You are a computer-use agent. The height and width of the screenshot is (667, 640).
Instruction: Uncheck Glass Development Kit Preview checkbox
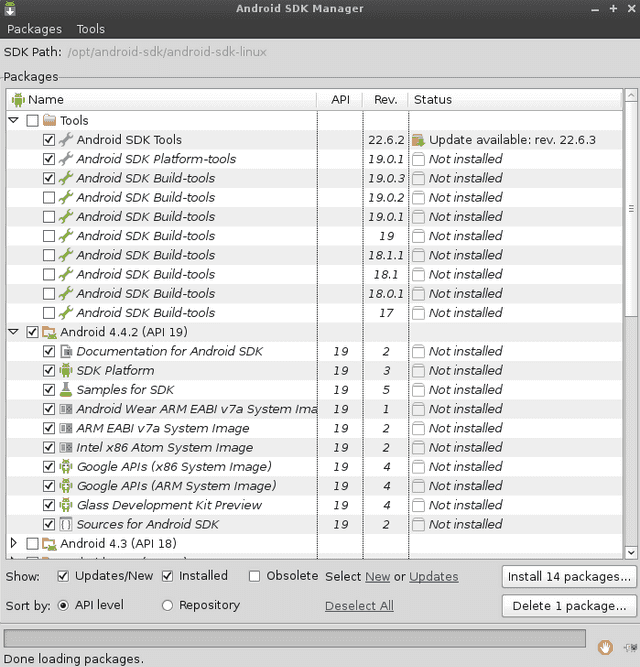(49, 505)
